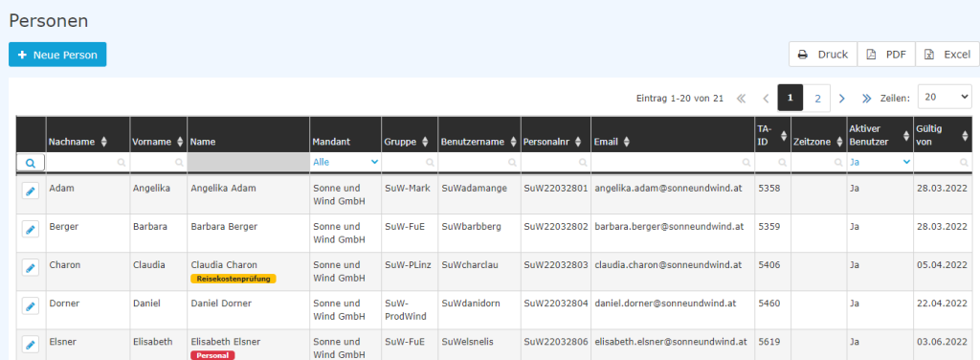Screen dimensions: 980x360
Task: Focus the Personalnr filter field
Action: (556, 162)
